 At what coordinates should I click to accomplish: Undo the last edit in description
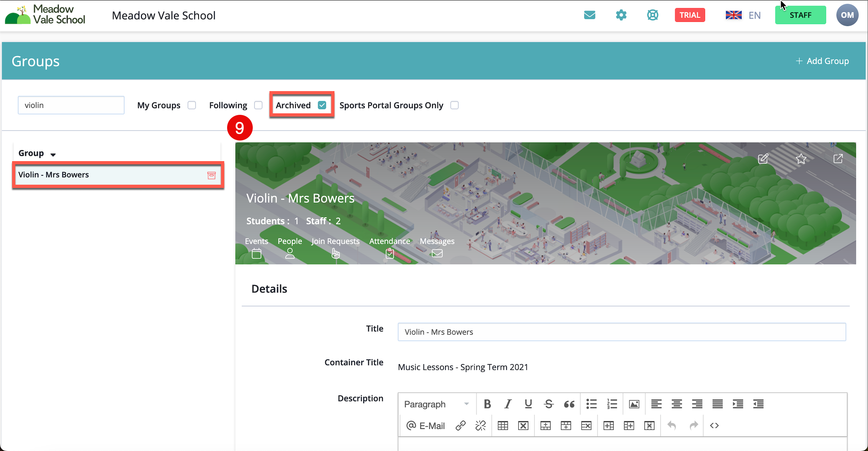coord(672,425)
